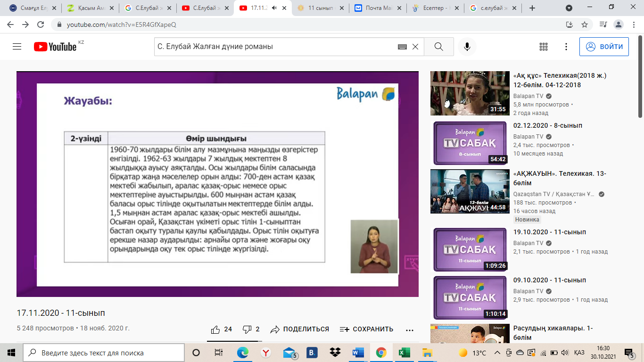Go to the YouTube home logo
Viewport: 644px width, 362px height.
pyautogui.click(x=55, y=47)
